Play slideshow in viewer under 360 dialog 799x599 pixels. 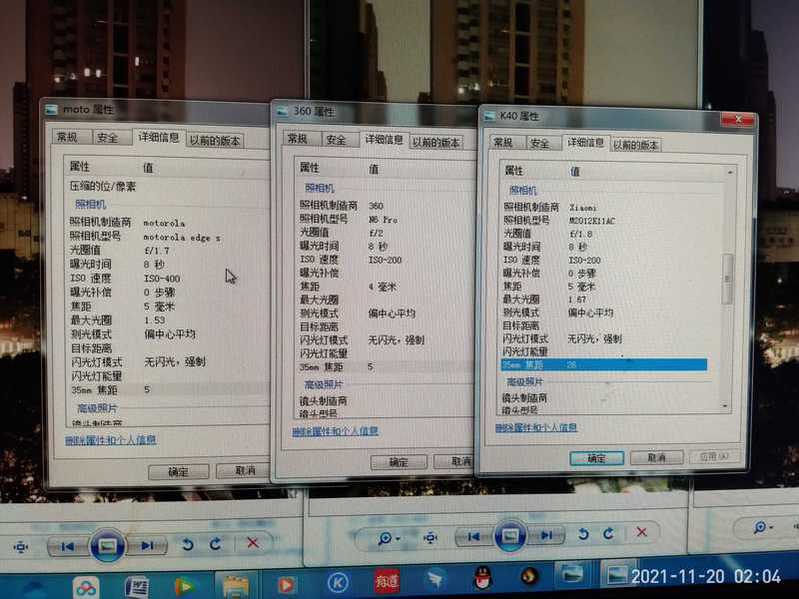pyautogui.click(x=510, y=535)
